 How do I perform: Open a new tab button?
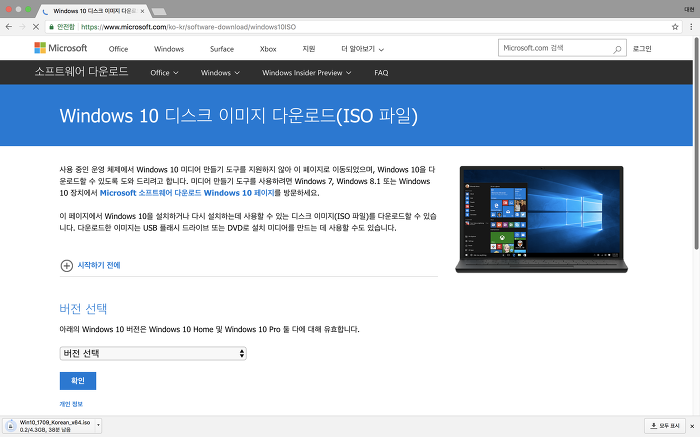tap(159, 11)
